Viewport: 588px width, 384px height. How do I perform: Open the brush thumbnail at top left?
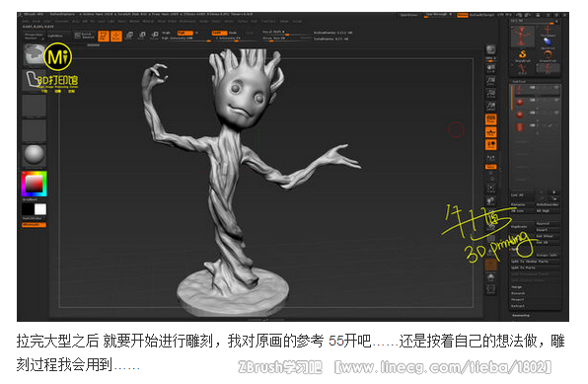[35, 55]
